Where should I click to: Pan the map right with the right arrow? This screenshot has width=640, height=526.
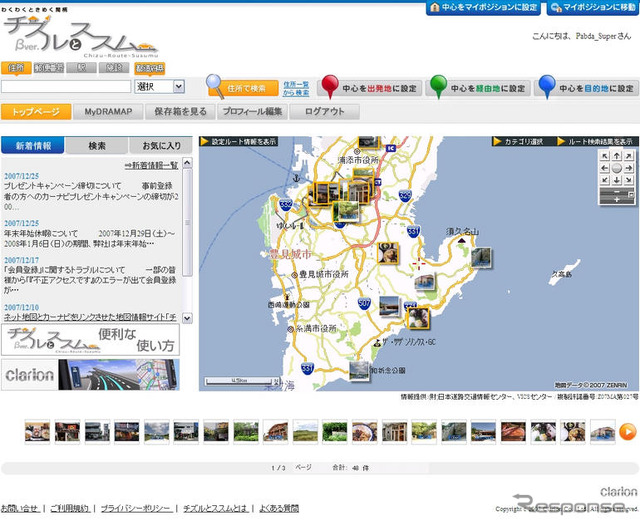tap(629, 168)
